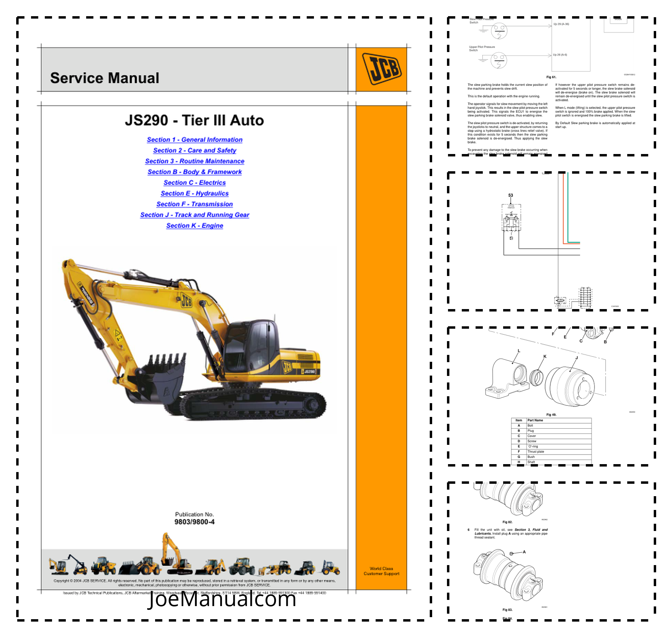Click the publication number 9803/9800-4
This screenshot has height=634, width=672.
[194, 522]
